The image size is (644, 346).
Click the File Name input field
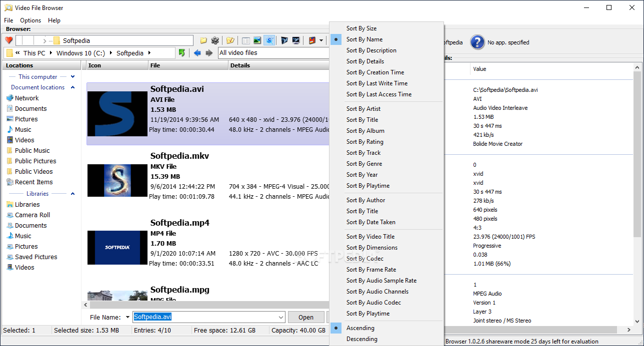(x=209, y=317)
